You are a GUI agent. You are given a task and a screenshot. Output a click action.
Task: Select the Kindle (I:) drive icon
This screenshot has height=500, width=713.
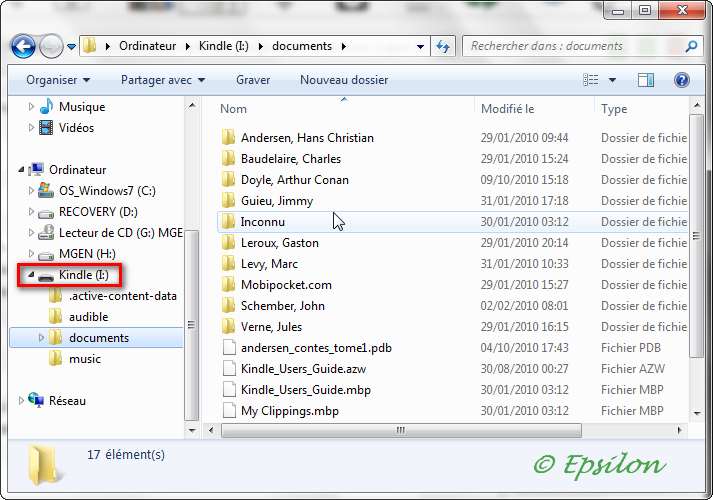[46, 275]
